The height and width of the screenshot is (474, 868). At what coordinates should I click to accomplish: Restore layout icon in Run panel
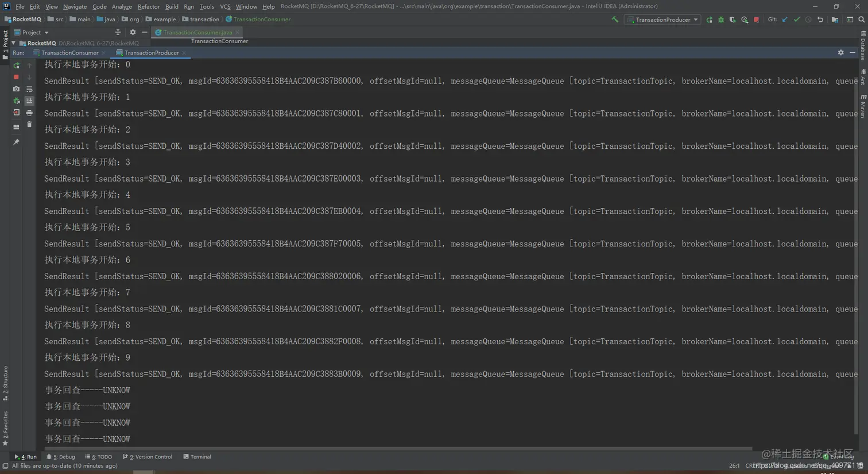click(16, 127)
